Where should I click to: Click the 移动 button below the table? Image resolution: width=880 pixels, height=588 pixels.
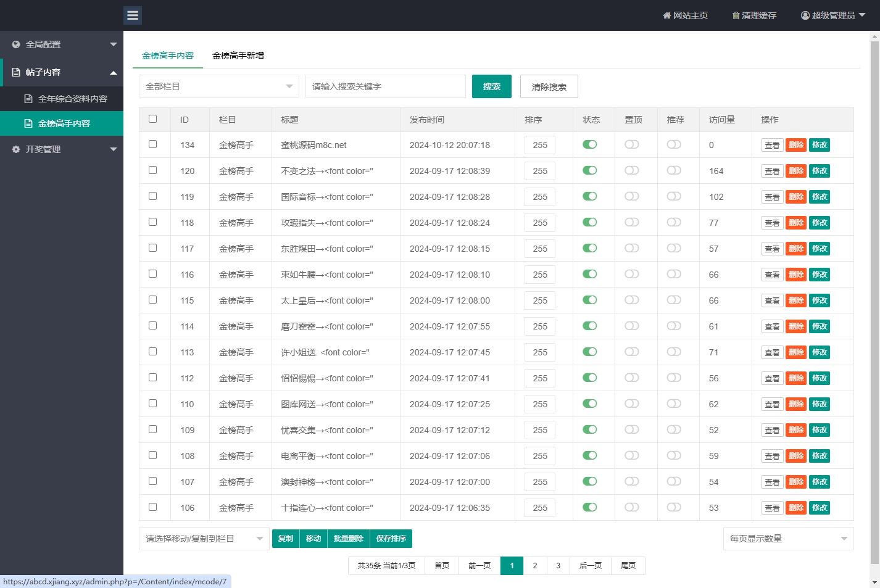coord(313,539)
